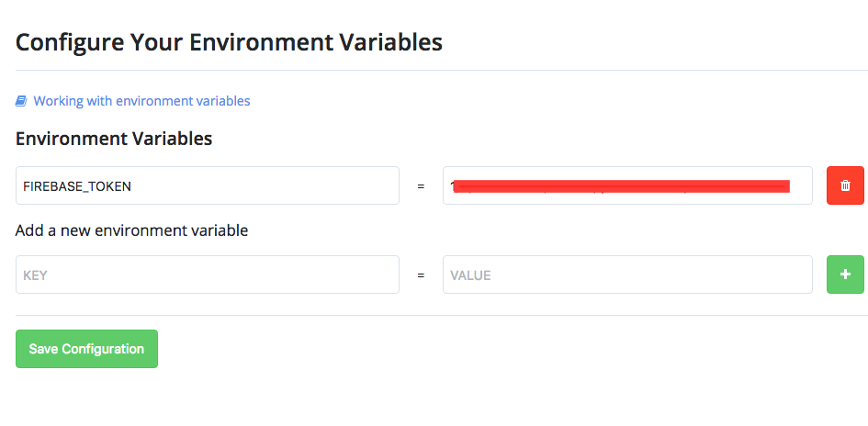Open the Working with environment variables link
The image size is (868, 426).
point(141,101)
